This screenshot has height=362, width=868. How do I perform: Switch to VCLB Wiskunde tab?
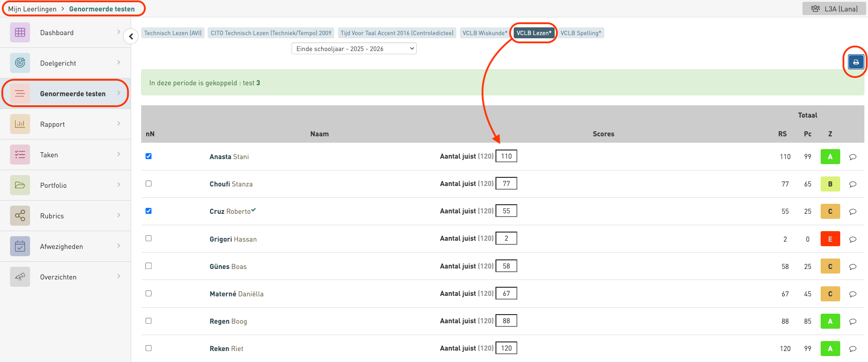pyautogui.click(x=485, y=33)
